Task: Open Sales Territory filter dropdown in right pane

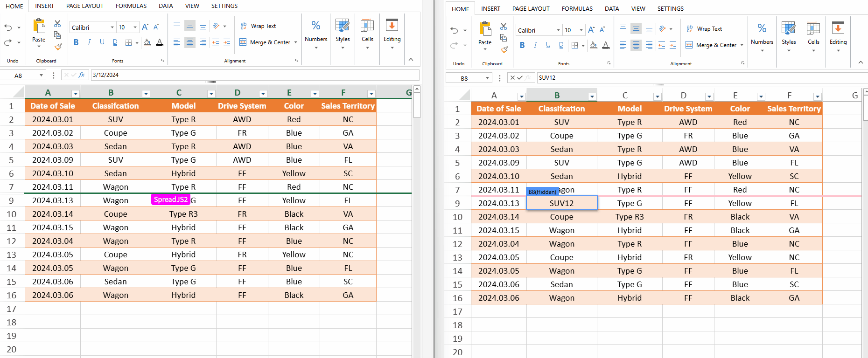Action: tap(817, 96)
